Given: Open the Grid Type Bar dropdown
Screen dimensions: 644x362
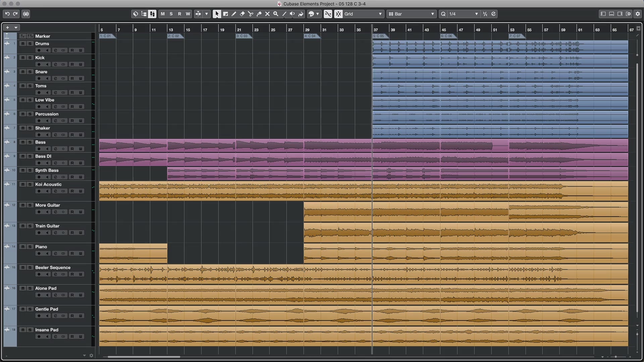Looking at the screenshot, I should [x=411, y=14].
